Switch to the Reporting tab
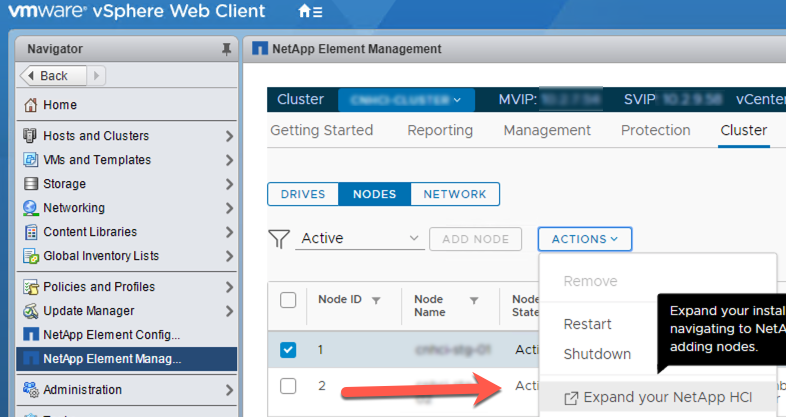Image resolution: width=786 pixels, height=417 pixels. coord(440,130)
